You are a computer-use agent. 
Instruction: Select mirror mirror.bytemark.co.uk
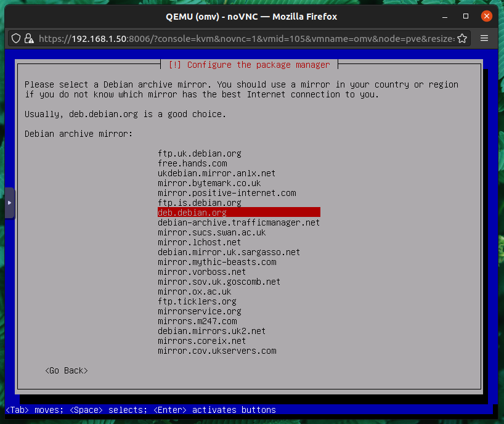coord(209,183)
